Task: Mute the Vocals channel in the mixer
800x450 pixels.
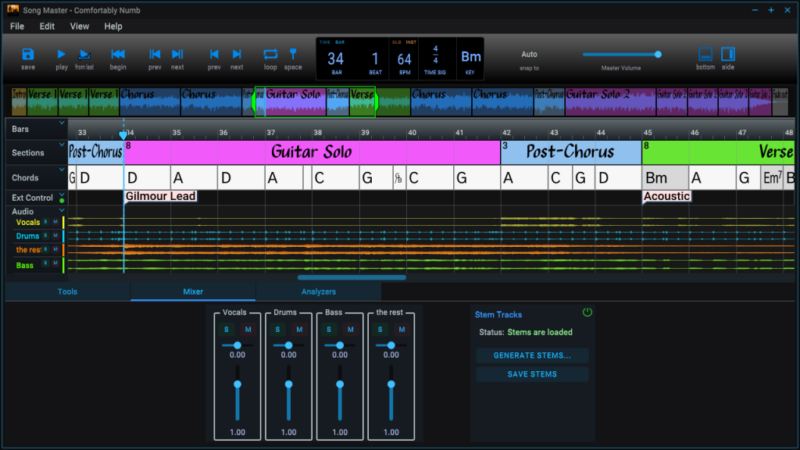Action: (x=247, y=329)
